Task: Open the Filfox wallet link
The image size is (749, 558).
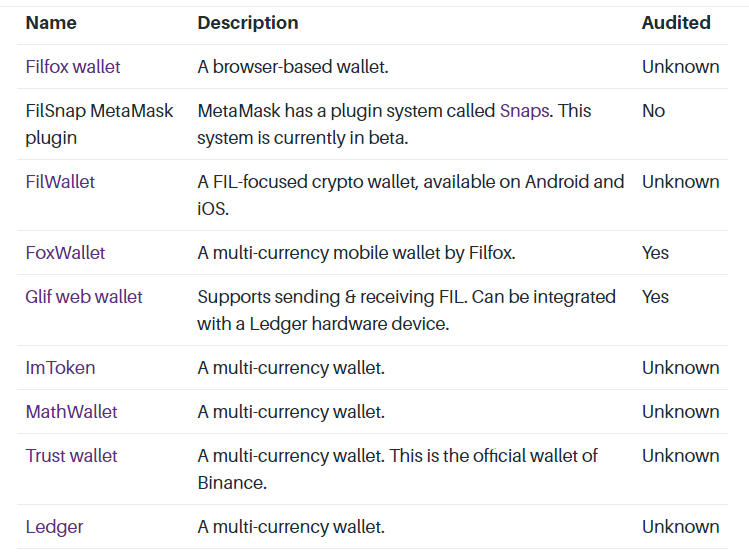Action: [x=73, y=67]
